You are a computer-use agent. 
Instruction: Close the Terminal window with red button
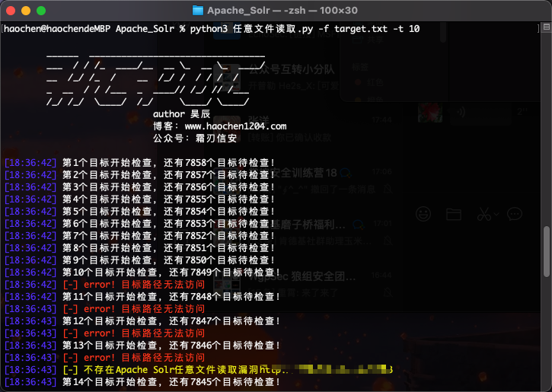11,11
